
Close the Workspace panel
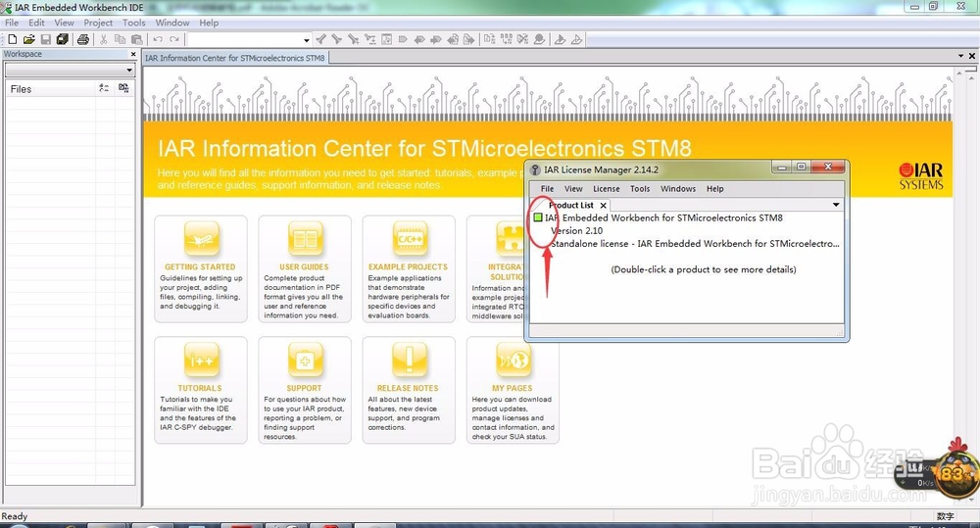point(132,54)
